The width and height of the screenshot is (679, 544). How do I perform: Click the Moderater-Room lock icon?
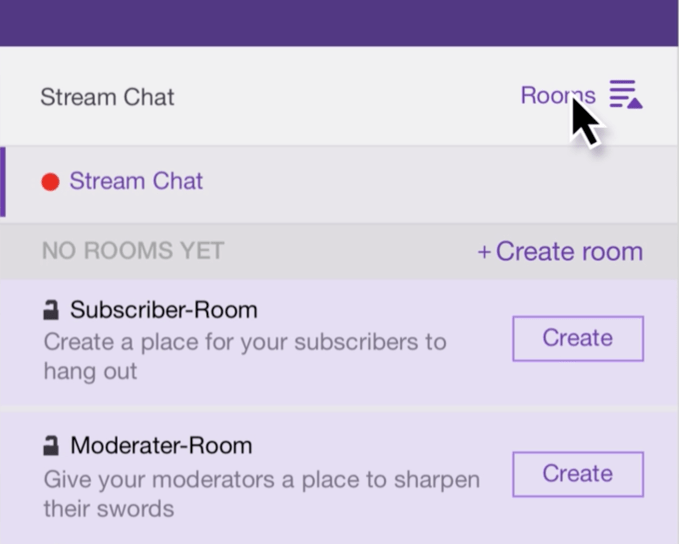[51, 447]
